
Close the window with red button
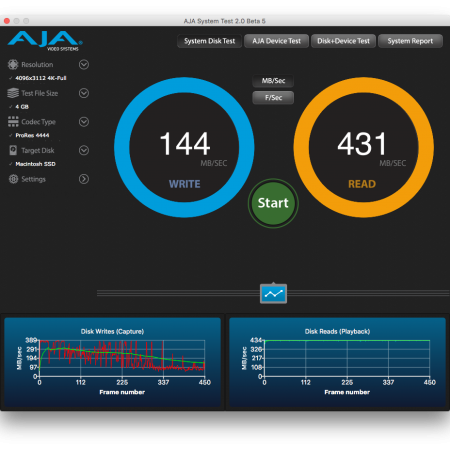pyautogui.click(x=7, y=21)
